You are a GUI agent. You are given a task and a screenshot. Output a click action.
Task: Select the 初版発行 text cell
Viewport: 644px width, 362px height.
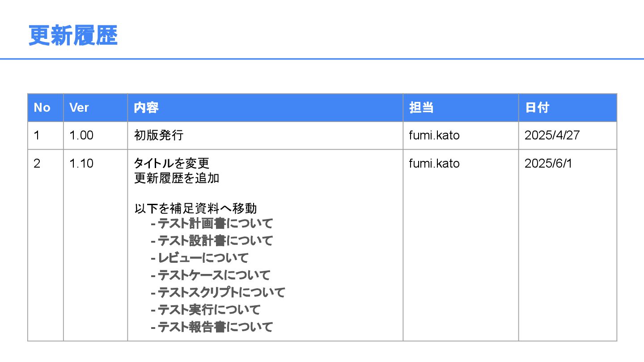[159, 135]
